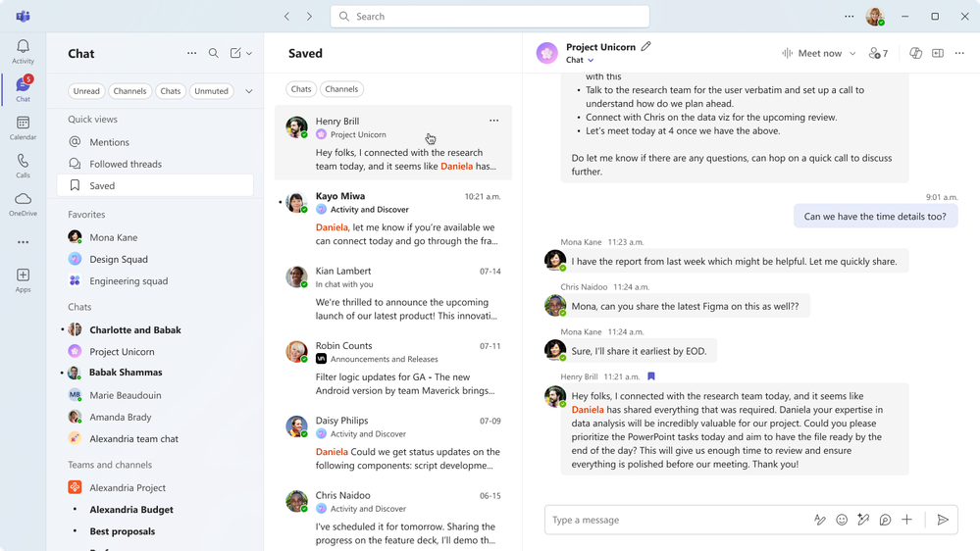Expand the filter chips chevron
This screenshot has height=551, width=980.
249,91
